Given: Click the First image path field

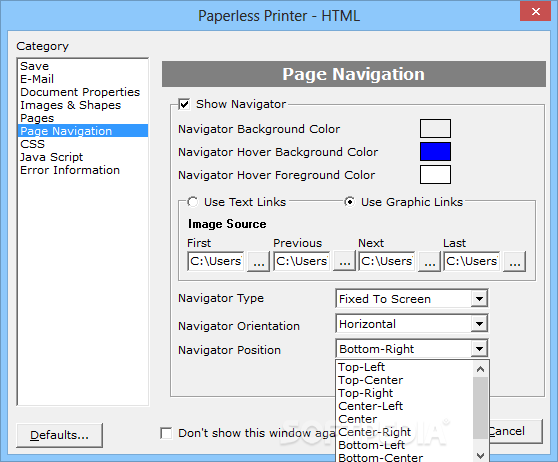Looking at the screenshot, I should (216, 261).
